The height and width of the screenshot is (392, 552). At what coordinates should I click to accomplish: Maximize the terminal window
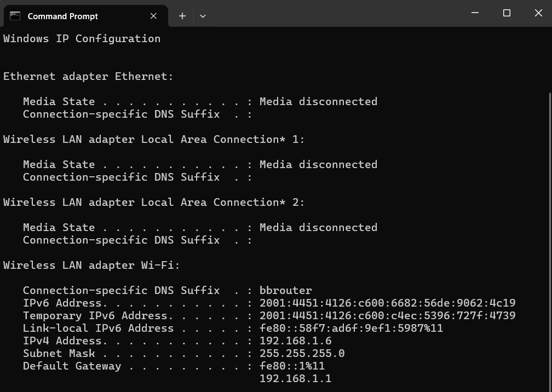(x=507, y=13)
